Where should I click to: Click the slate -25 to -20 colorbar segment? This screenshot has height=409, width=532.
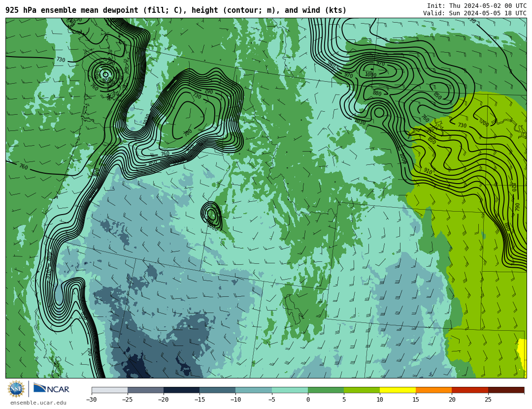click(145, 390)
